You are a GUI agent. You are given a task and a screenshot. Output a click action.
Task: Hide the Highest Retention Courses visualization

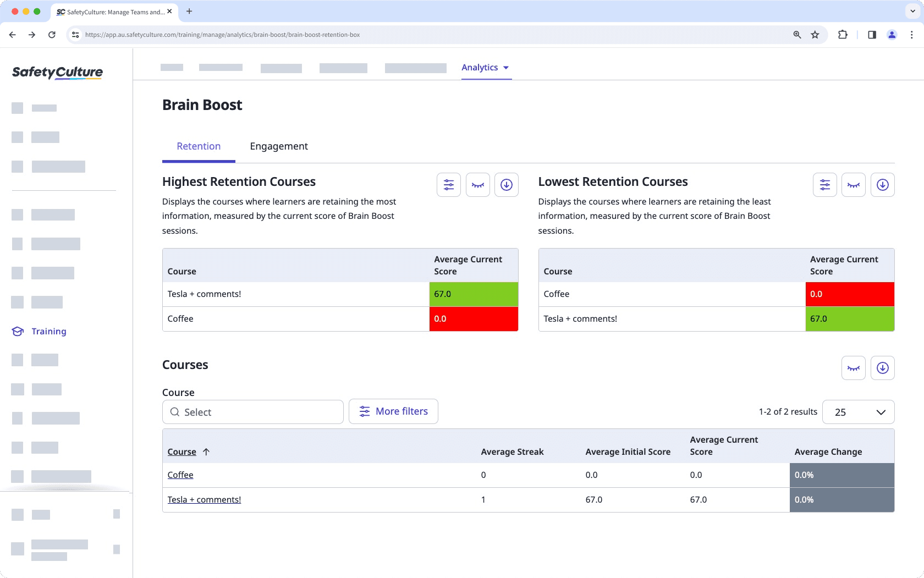pyautogui.click(x=477, y=185)
